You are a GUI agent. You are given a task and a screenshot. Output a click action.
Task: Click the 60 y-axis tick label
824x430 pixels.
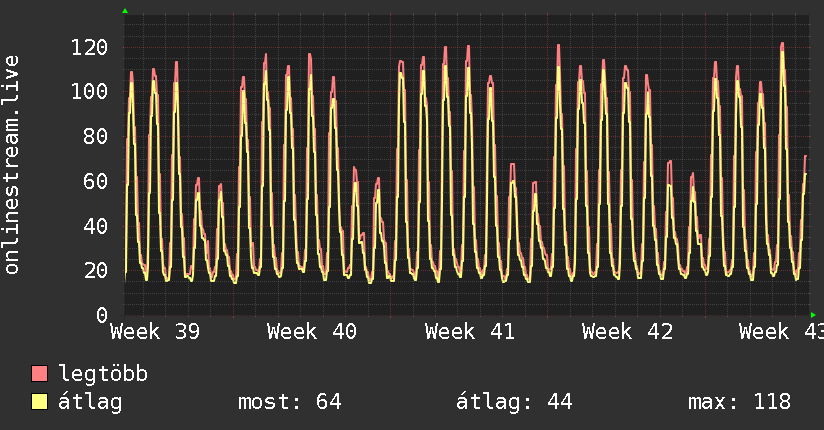click(96, 181)
